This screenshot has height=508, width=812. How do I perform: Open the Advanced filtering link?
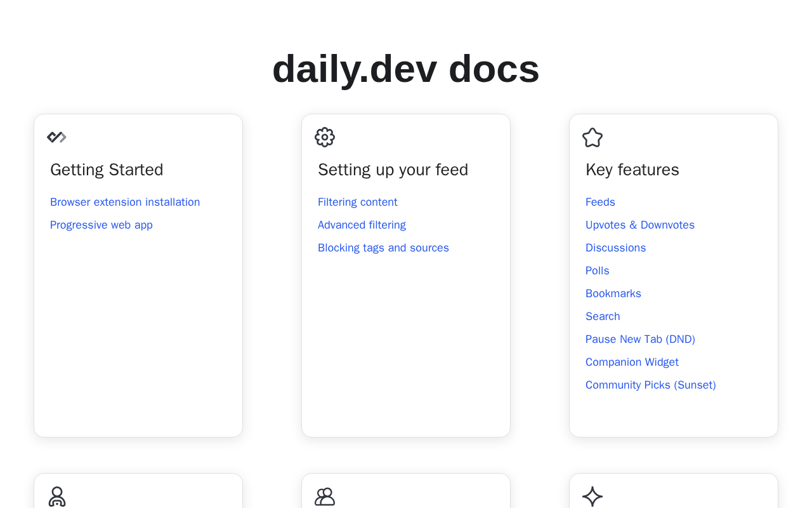(362, 225)
